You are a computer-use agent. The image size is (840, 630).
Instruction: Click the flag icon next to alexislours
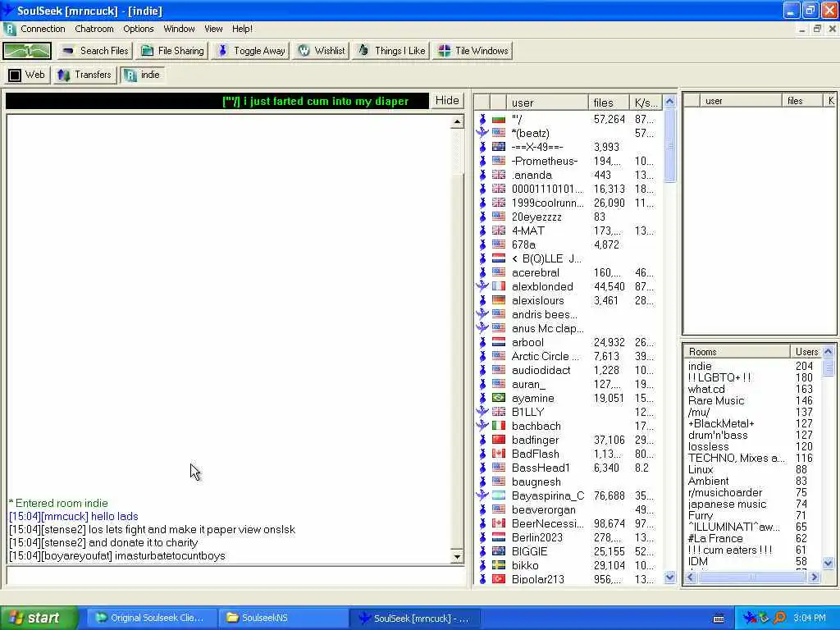(499, 300)
